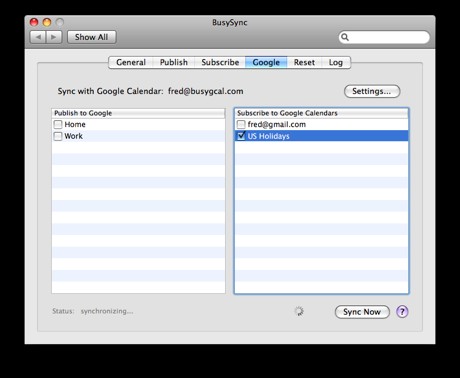Image resolution: width=460 pixels, height=378 pixels.
Task: Go to the Subscribe tab
Action: tap(220, 62)
